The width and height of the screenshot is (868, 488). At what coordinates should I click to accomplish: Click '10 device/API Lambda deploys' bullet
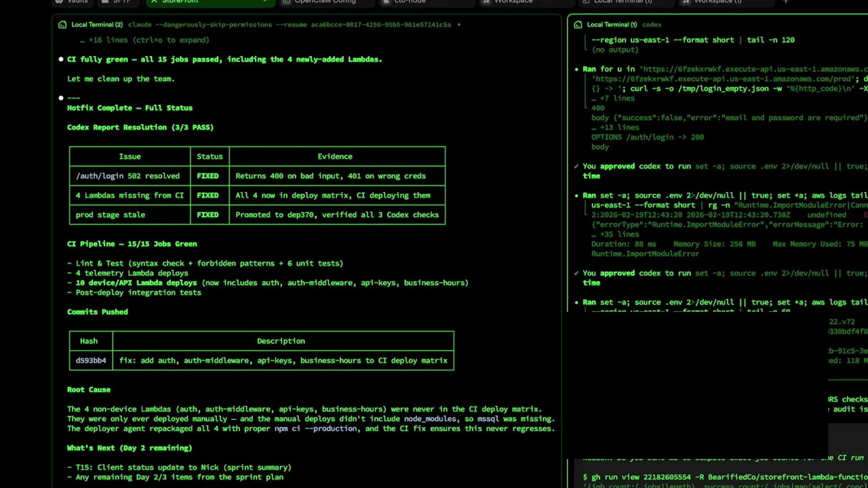click(268, 283)
